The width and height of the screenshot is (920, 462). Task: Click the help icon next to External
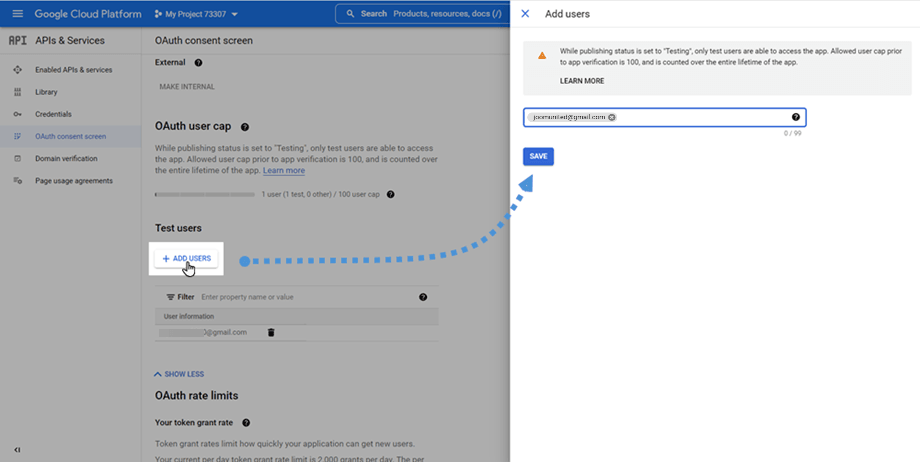point(198,62)
